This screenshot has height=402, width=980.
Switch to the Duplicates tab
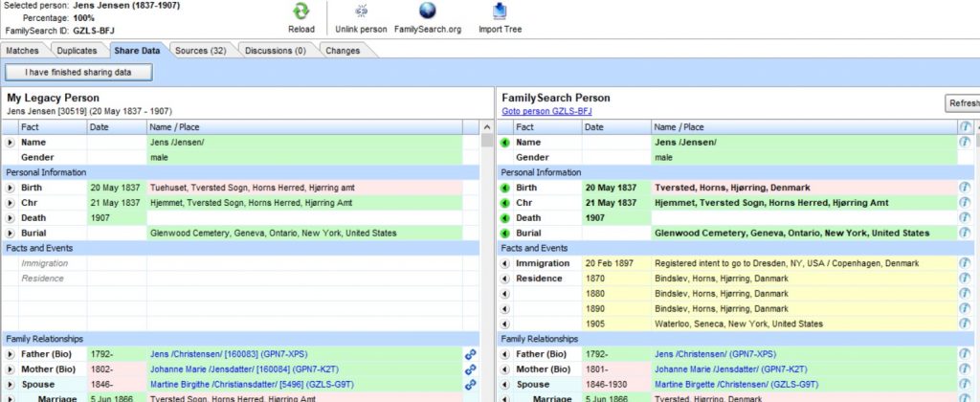77,51
